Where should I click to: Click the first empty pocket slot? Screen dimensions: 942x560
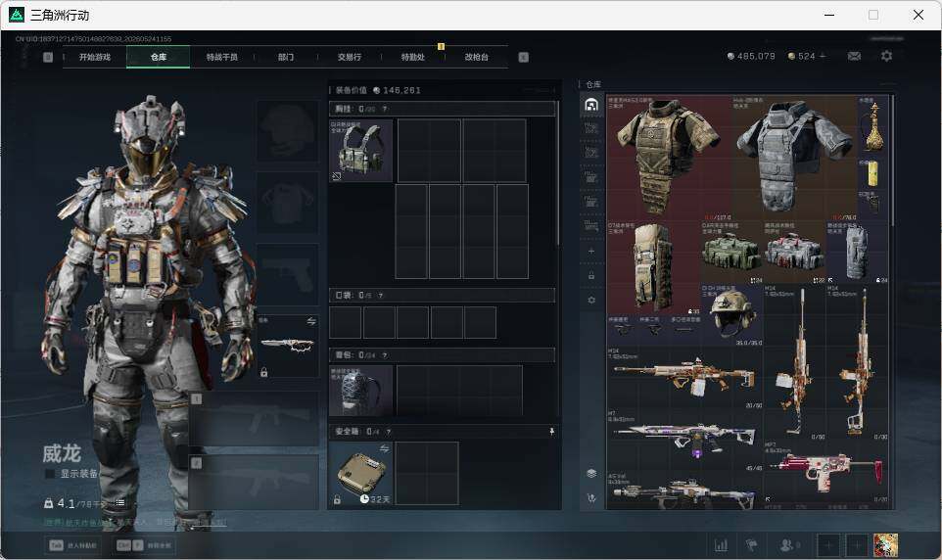coord(346,323)
